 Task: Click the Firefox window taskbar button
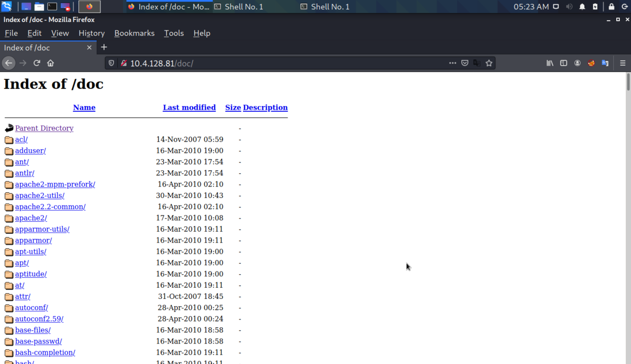click(168, 7)
